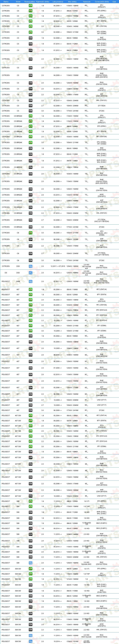The image size is (119, 644).
Task: Select ON icon in 407 6D_ 1.6 9HZ row
Action: point(30,336)
